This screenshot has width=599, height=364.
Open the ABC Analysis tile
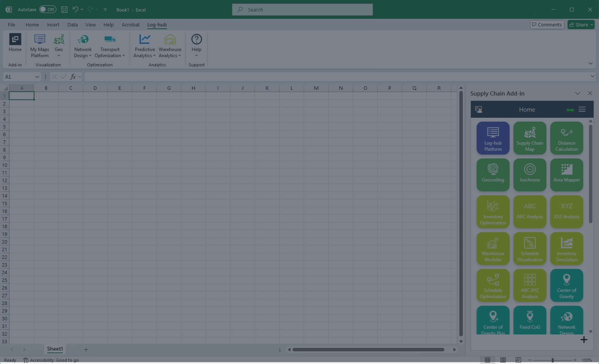pos(530,212)
